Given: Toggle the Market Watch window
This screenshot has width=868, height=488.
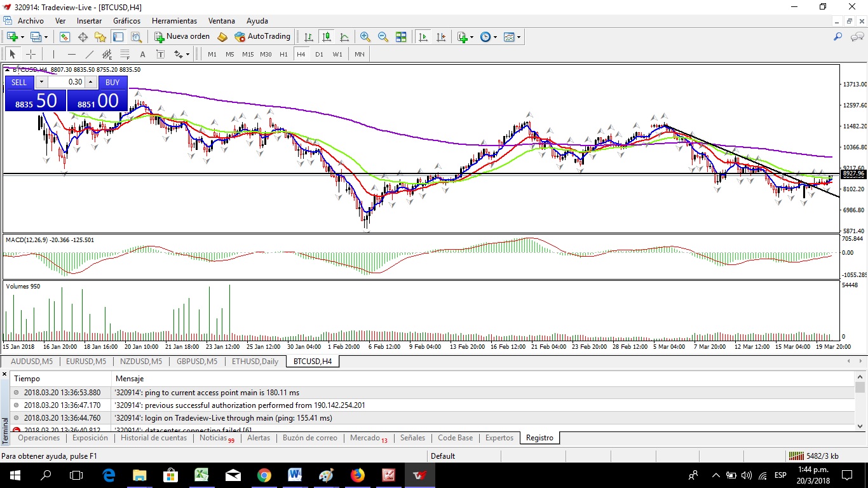Looking at the screenshot, I should click(x=65, y=37).
